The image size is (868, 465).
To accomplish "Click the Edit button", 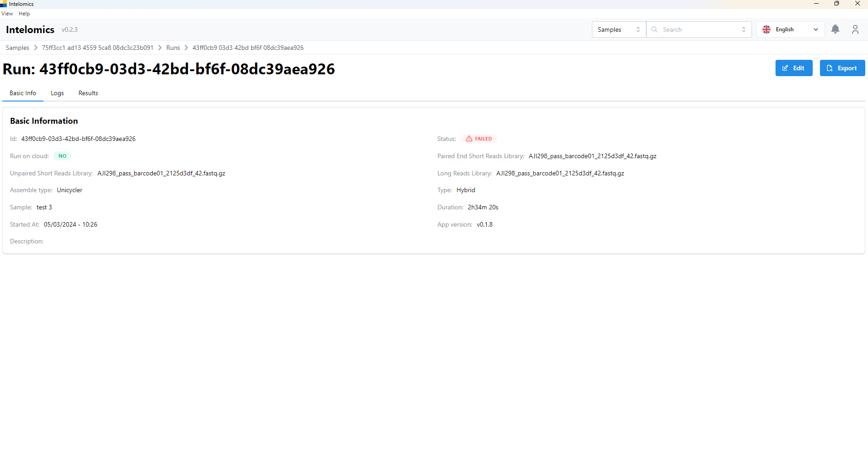I will 794,68.
